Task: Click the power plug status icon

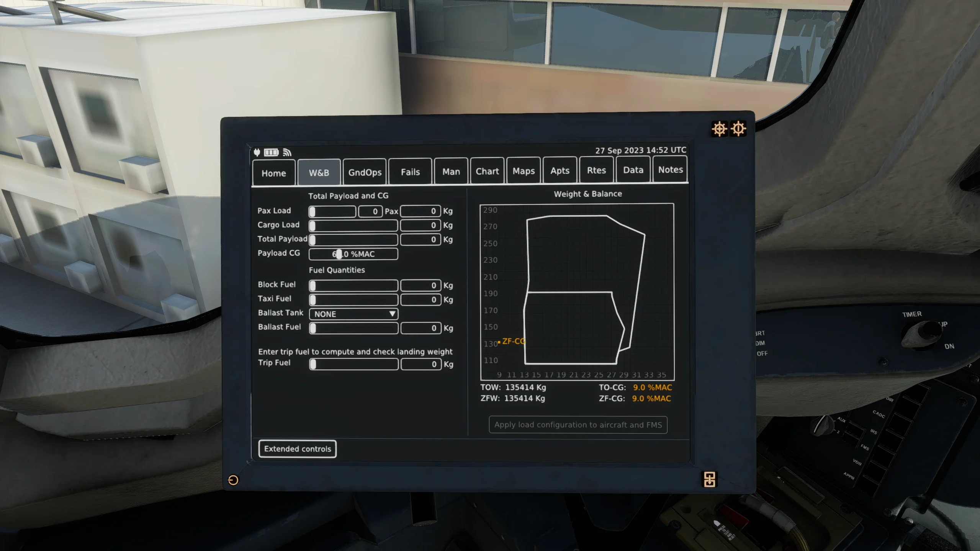Action: coord(257,153)
